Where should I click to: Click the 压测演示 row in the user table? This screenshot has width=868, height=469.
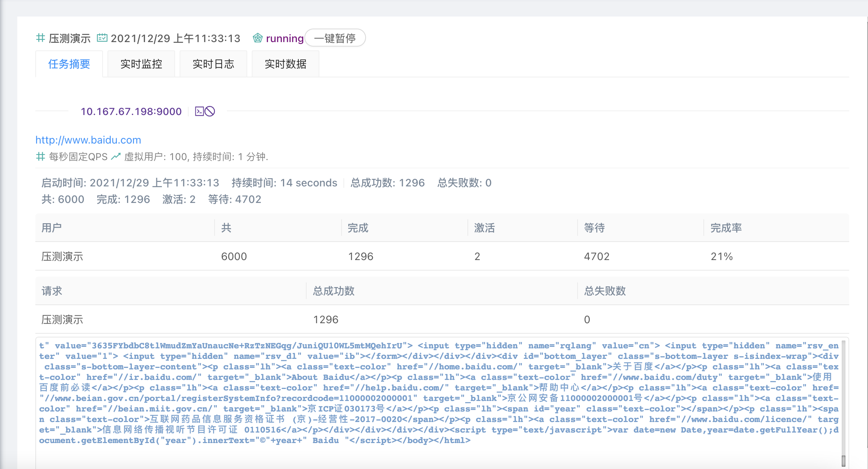pos(442,256)
